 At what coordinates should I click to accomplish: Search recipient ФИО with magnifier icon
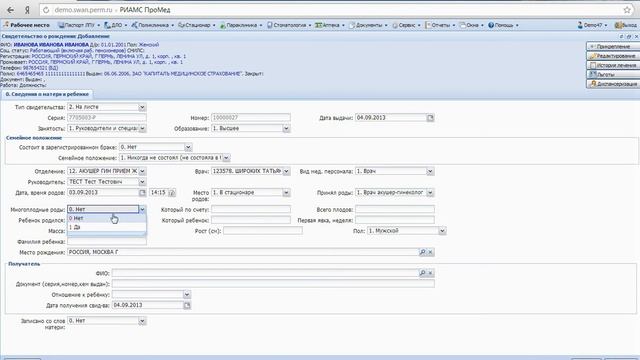click(422, 273)
